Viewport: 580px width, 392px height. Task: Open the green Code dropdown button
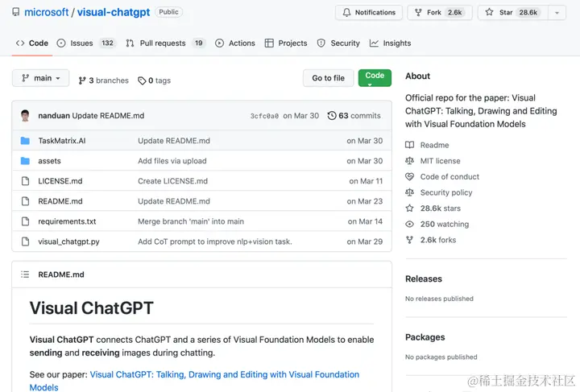click(x=375, y=78)
